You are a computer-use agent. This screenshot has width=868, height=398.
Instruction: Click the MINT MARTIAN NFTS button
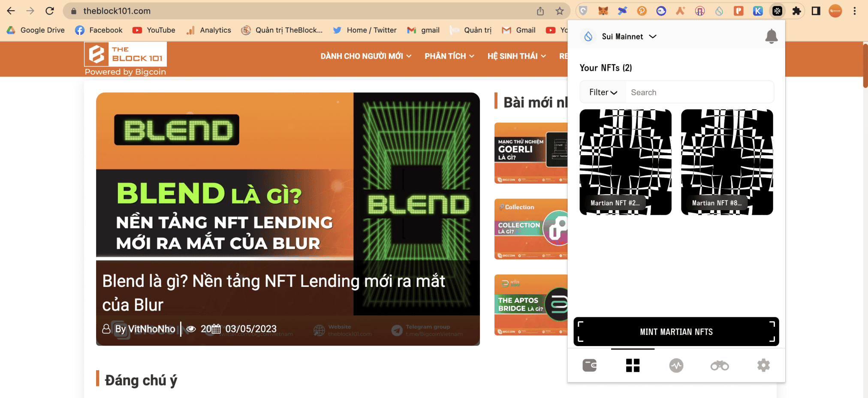[x=676, y=332]
